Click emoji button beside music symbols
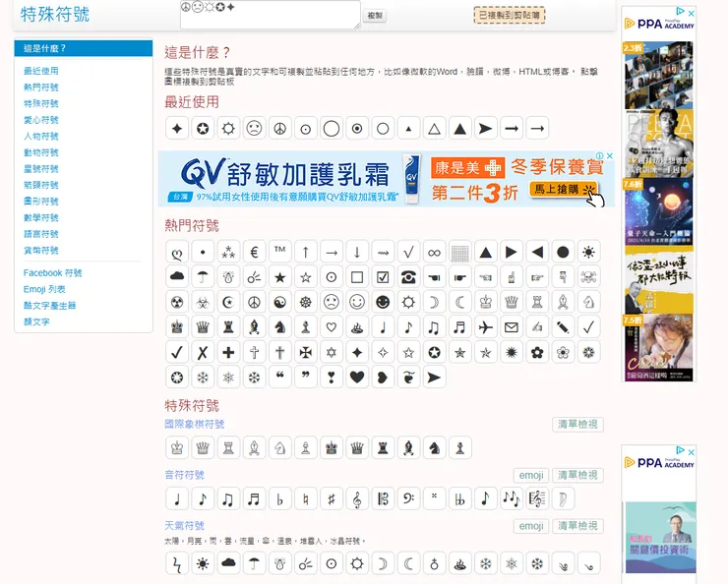Screen dimensions: 728x584 coord(531,475)
